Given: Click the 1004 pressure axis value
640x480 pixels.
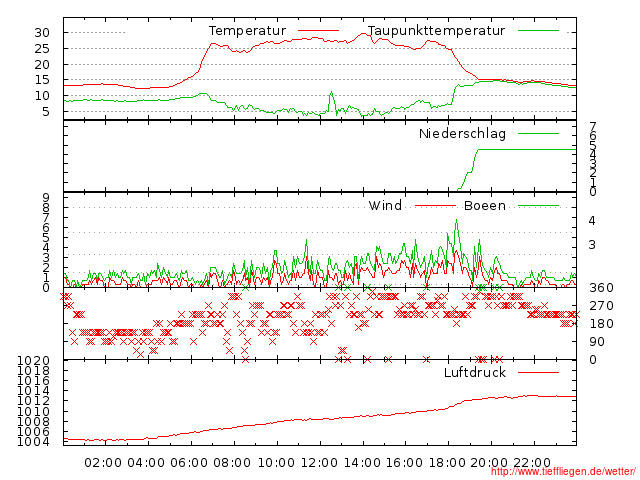Looking at the screenshot, I should tap(33, 442).
